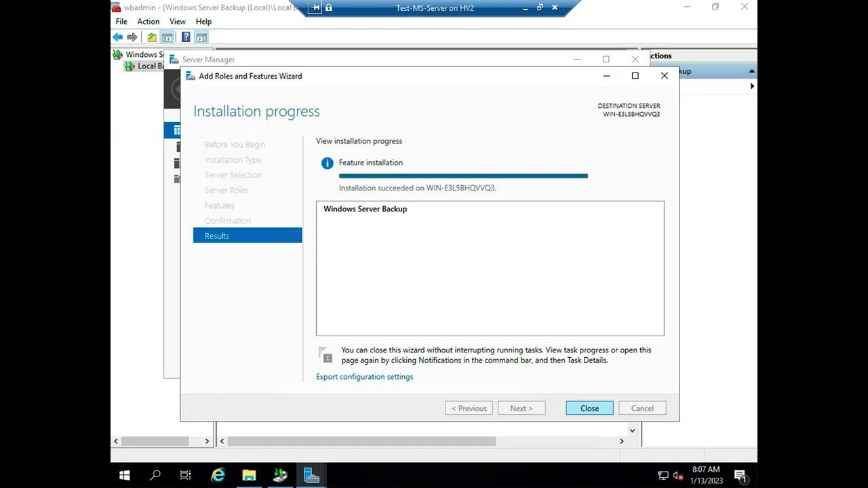Open the Action menu in wbadmin
The height and width of the screenshot is (488, 868).
pos(149,22)
